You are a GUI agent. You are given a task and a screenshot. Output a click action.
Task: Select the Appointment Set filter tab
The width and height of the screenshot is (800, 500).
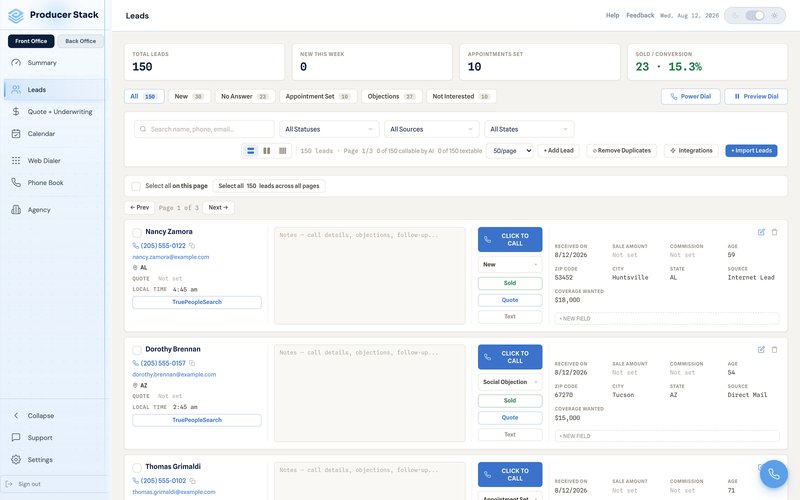[x=317, y=96]
